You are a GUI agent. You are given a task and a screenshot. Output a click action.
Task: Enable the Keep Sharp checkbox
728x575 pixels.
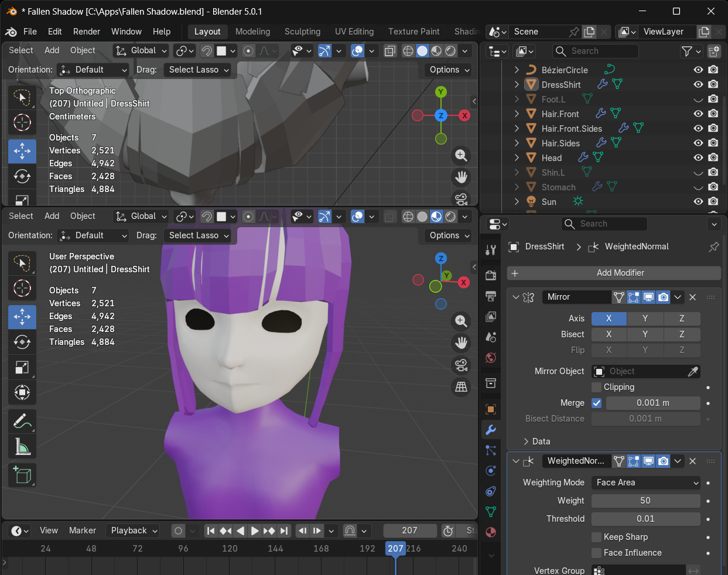pos(597,537)
